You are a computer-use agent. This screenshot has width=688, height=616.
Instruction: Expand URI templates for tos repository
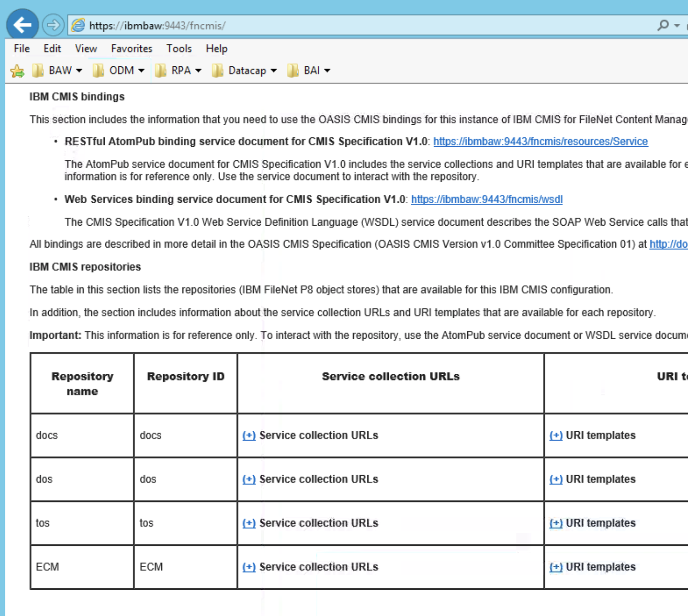point(556,523)
